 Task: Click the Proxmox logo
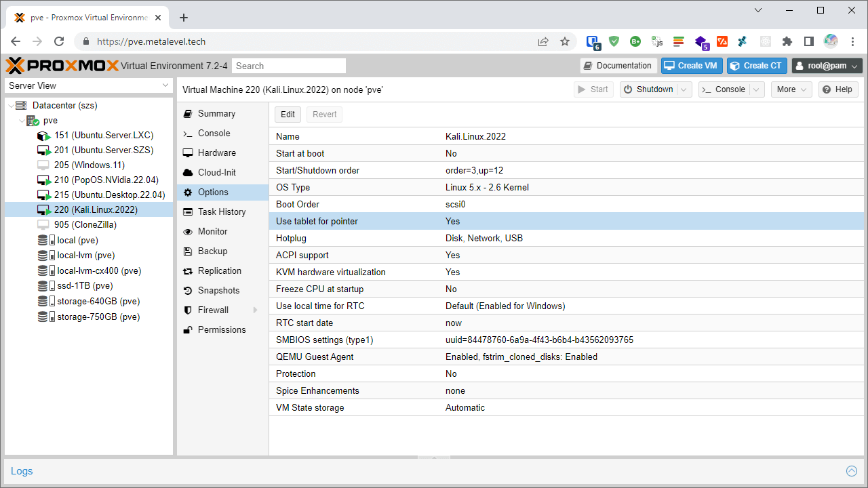pyautogui.click(x=62, y=66)
